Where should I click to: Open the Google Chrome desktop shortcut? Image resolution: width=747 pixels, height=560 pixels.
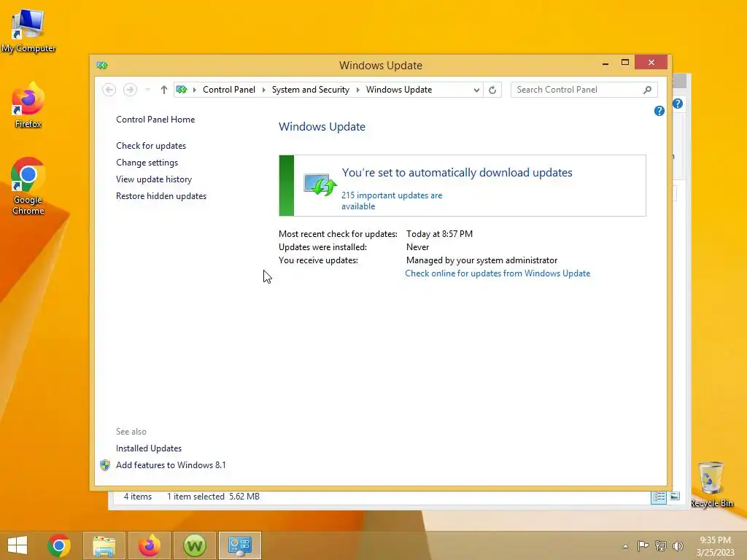[x=28, y=186]
